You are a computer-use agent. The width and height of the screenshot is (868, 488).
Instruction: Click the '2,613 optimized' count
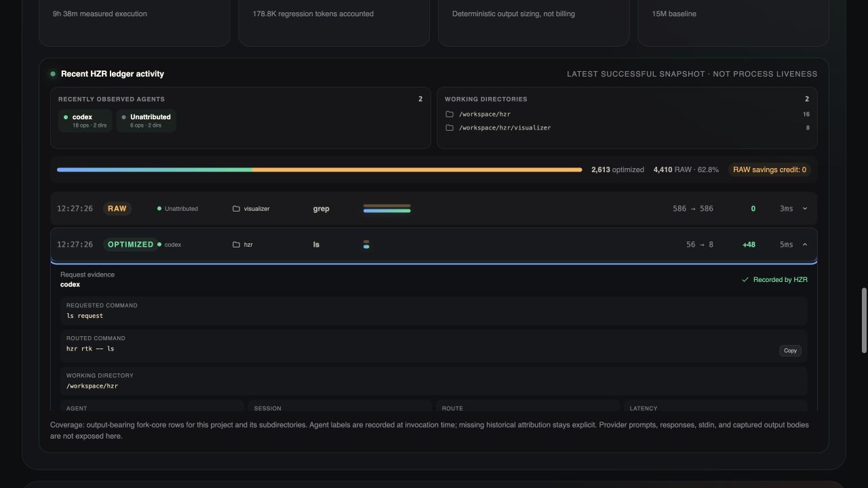[618, 169]
